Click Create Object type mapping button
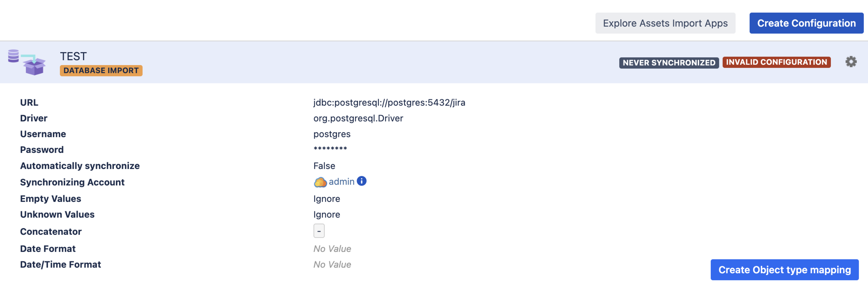Viewport: 868px width, 296px height. coord(784,270)
